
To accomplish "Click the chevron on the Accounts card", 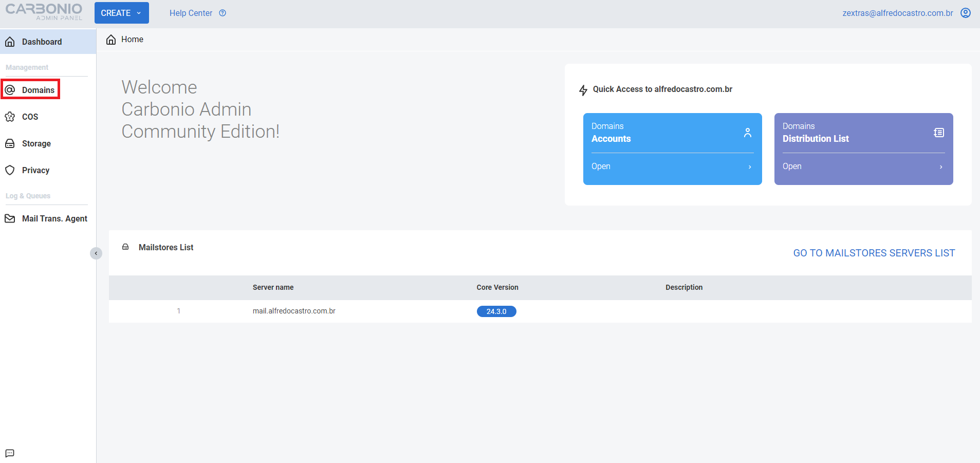I will click(750, 167).
